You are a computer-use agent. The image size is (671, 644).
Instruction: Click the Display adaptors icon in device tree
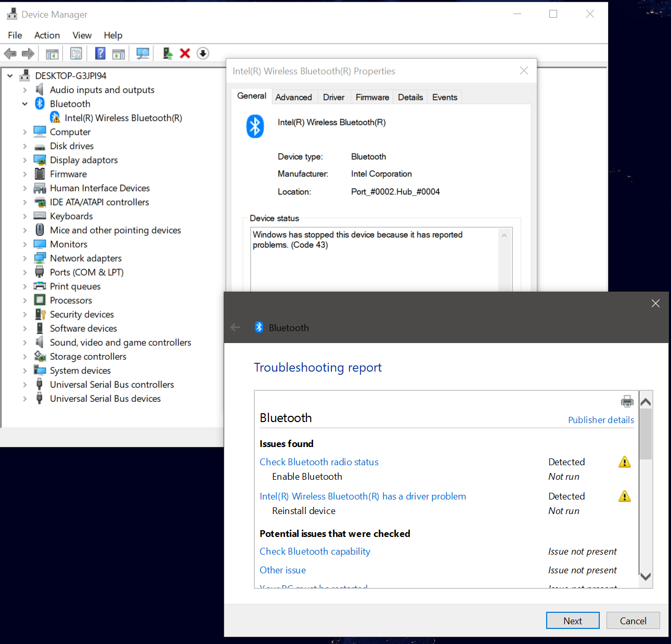coord(40,160)
